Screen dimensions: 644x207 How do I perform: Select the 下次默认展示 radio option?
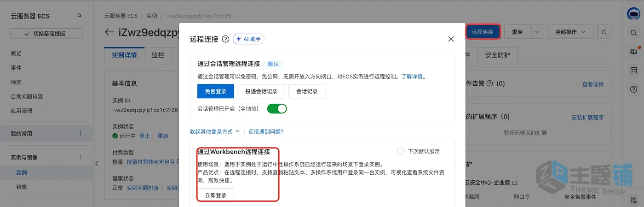click(x=400, y=151)
